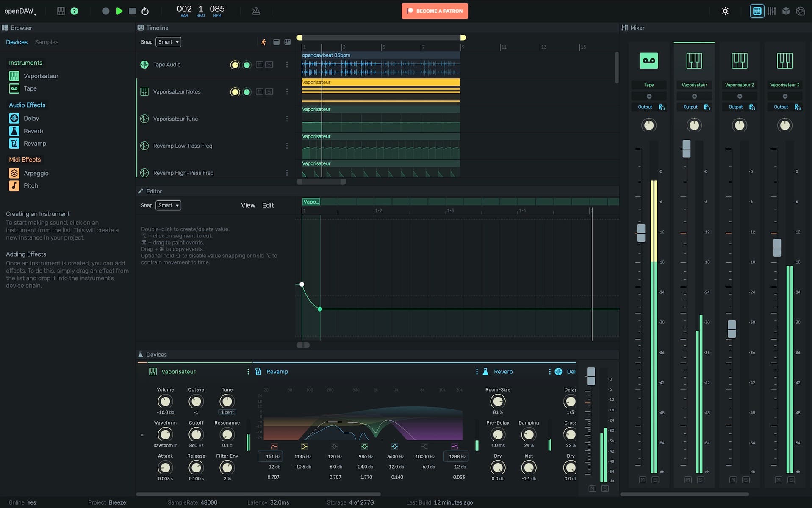The width and height of the screenshot is (812, 508).
Task: Click the metronome icon in the toolbar
Action: (x=256, y=11)
